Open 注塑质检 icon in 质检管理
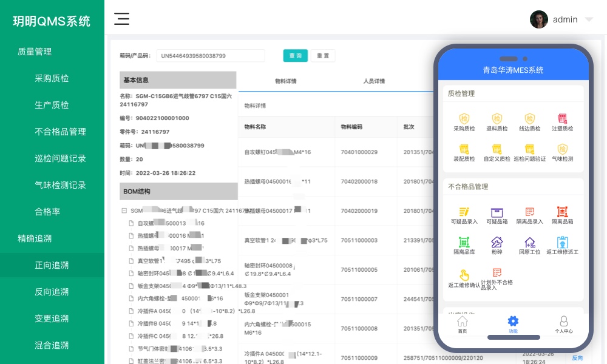The height and width of the screenshot is (364, 607). pos(562,119)
